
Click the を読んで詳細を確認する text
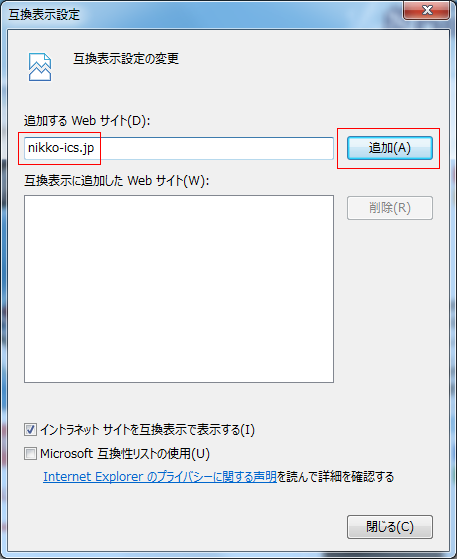335,477
